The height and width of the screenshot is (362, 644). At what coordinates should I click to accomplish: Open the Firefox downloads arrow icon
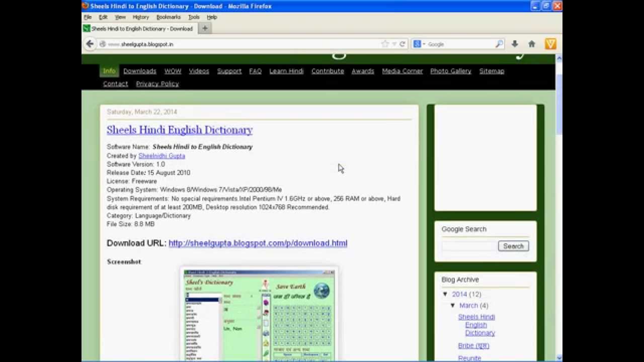click(515, 44)
